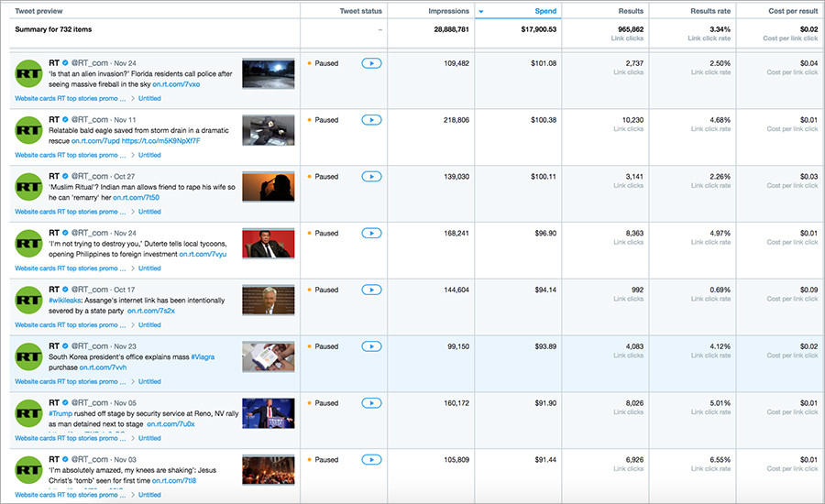Screen dimensions: 825x504
Task: Open Untitled ad group under Duterte tweet
Action: click(149, 268)
